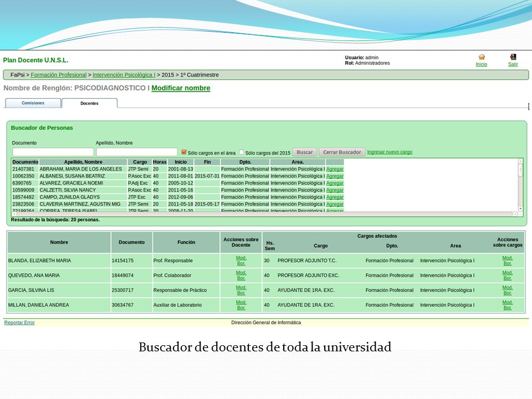Click Agregar for CAMPO, ZUNILDA GLADYS
The width and height of the screenshot is (532, 399).
335,197
